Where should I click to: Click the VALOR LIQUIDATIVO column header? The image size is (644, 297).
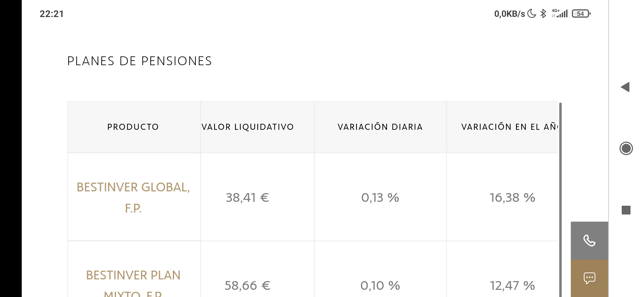[x=248, y=127]
